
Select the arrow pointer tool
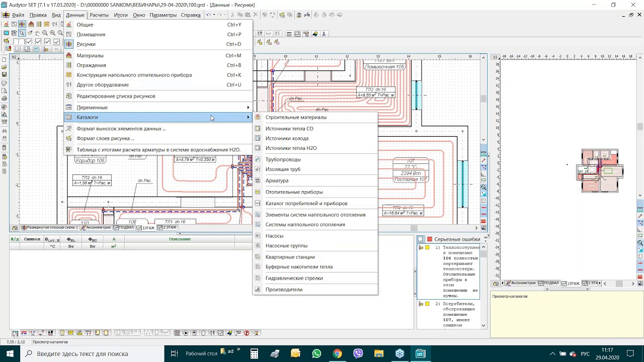[22, 33]
